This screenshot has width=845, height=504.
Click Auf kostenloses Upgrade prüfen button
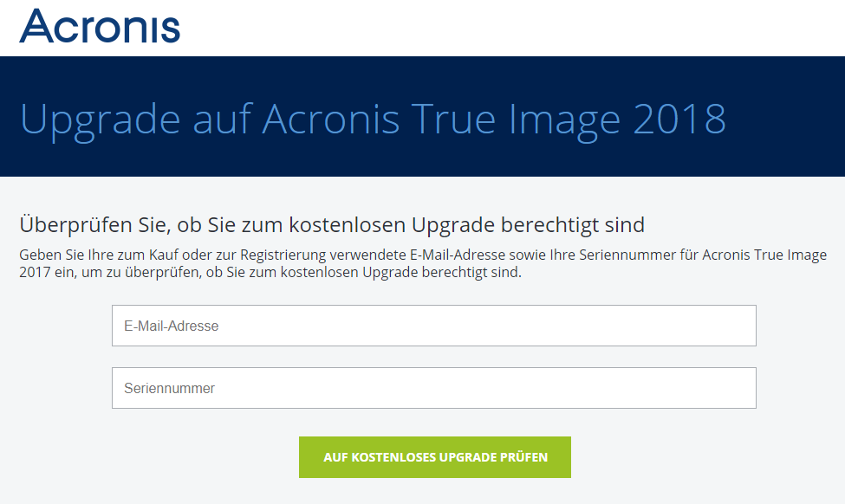point(435,457)
